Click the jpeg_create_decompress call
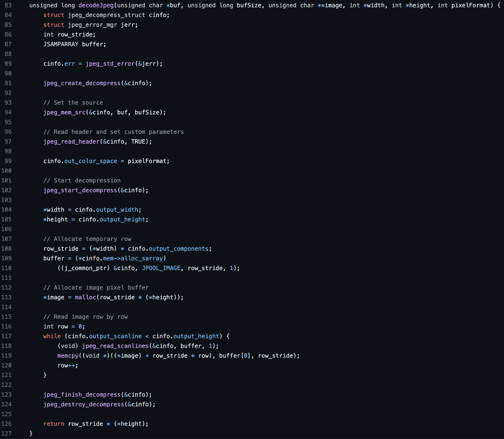The height and width of the screenshot is (439, 504). pyautogui.click(x=82, y=83)
